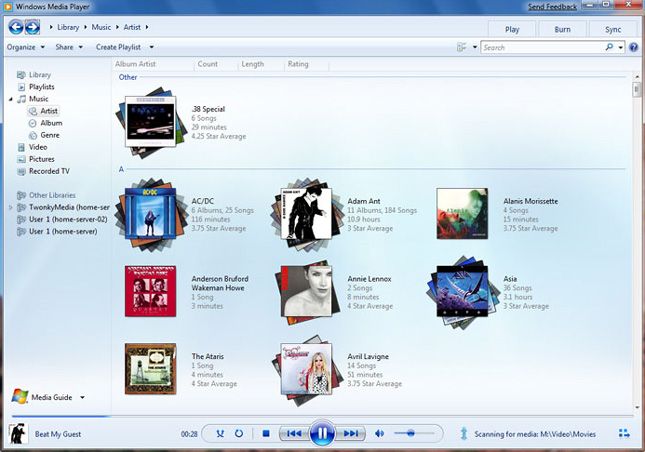Skip to the previous track
Viewport: 645px width, 452px height.
pos(294,433)
